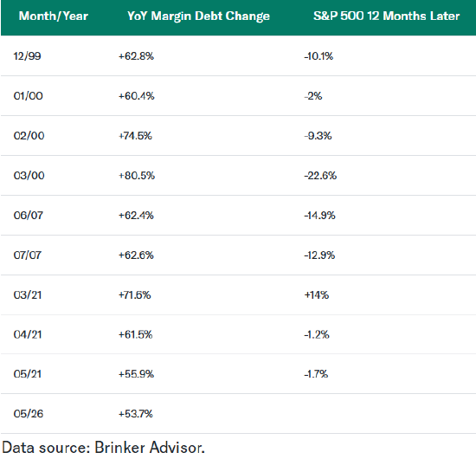Select the 12/99 date cell
This screenshot has width=476, height=459.
27,56
